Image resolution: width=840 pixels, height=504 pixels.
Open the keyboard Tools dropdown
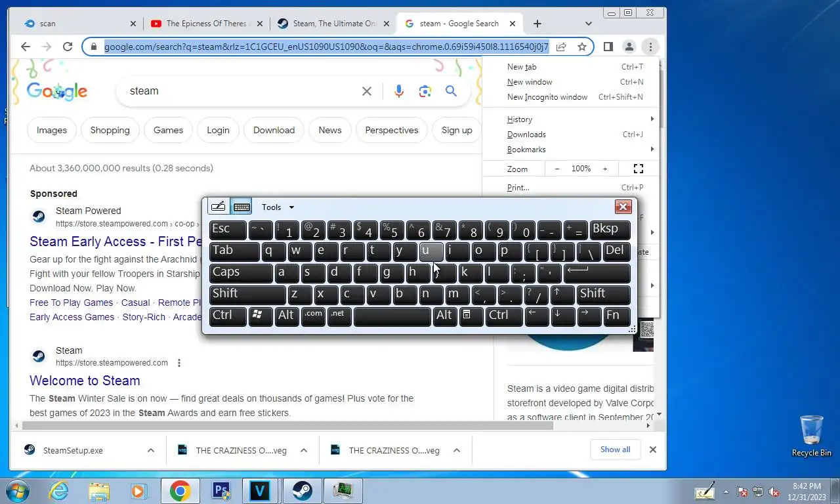click(278, 207)
